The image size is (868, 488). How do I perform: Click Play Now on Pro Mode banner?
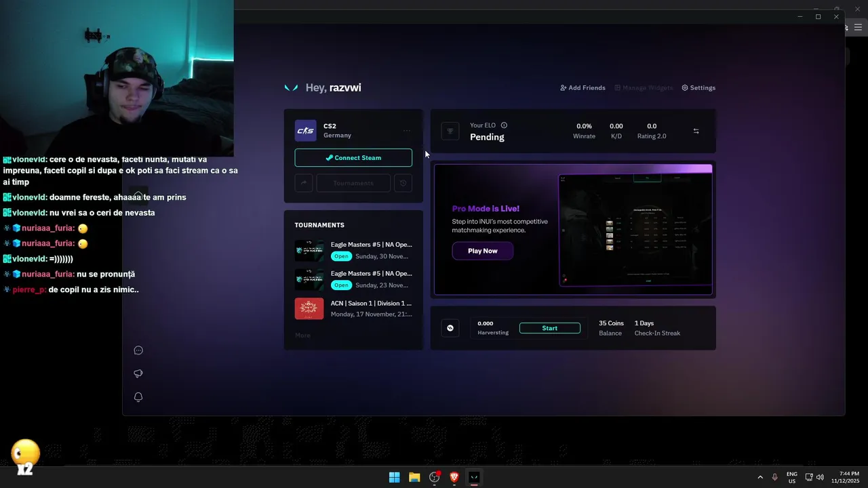(x=483, y=251)
